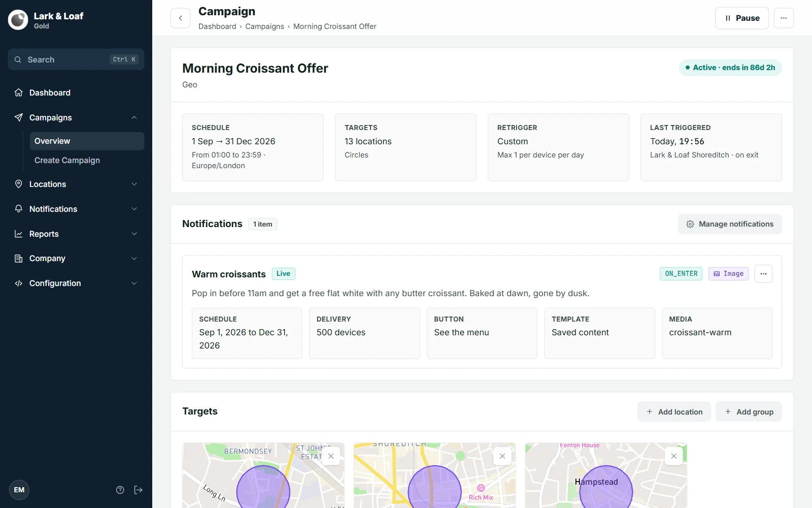This screenshot has height=508, width=812.
Task: Click the Configuration code icon
Action: coord(19,283)
